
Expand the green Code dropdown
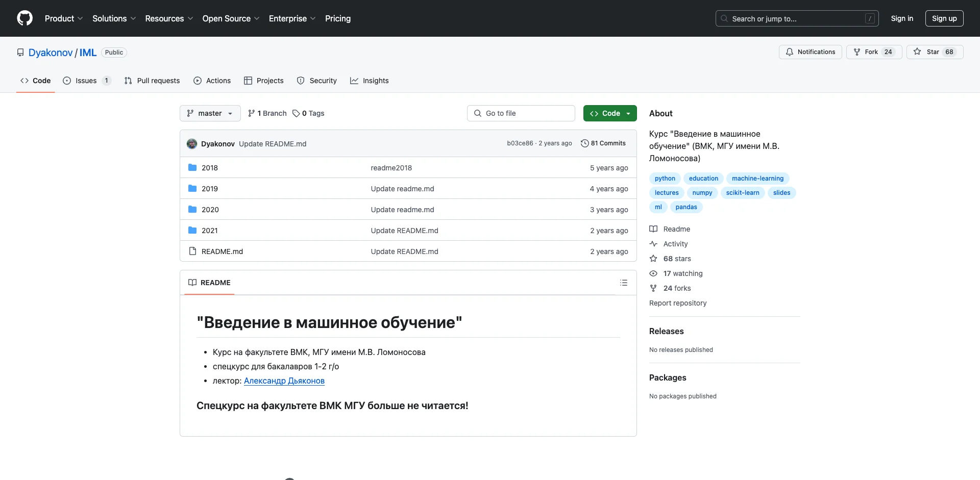click(610, 113)
